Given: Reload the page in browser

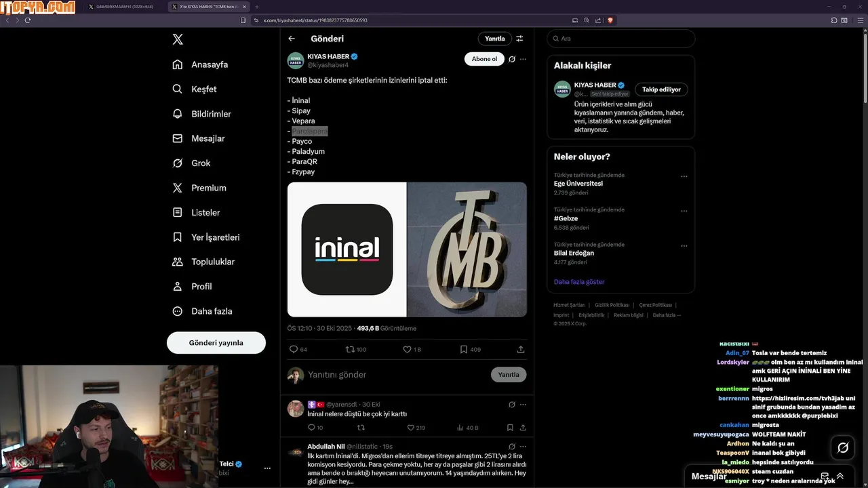Looking at the screenshot, I should click(28, 20).
